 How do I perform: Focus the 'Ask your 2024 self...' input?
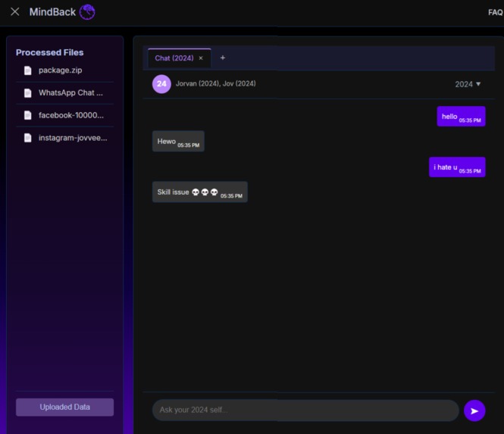coord(305,411)
